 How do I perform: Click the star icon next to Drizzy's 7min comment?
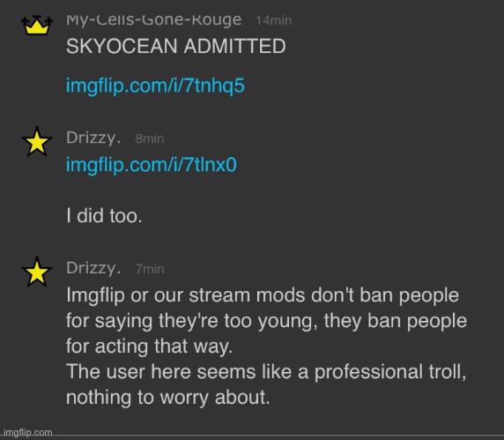click(x=37, y=272)
